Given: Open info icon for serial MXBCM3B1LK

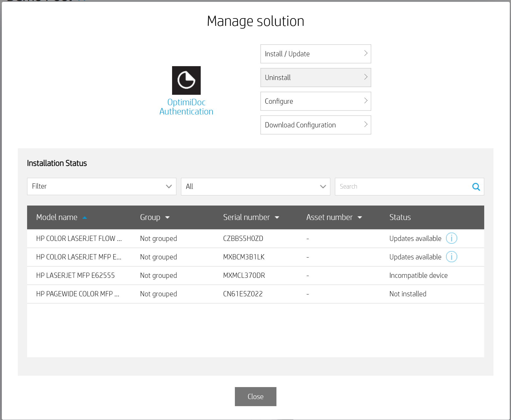Looking at the screenshot, I should tap(451, 257).
